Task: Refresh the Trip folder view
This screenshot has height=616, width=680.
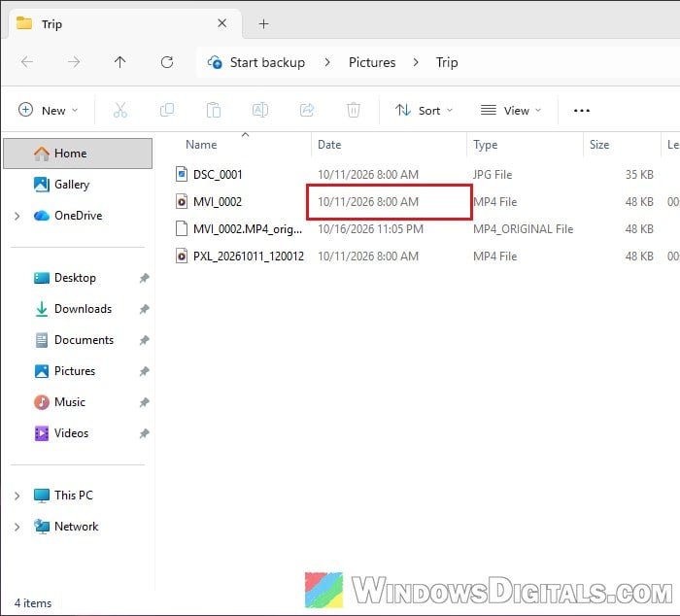Action: (x=167, y=62)
